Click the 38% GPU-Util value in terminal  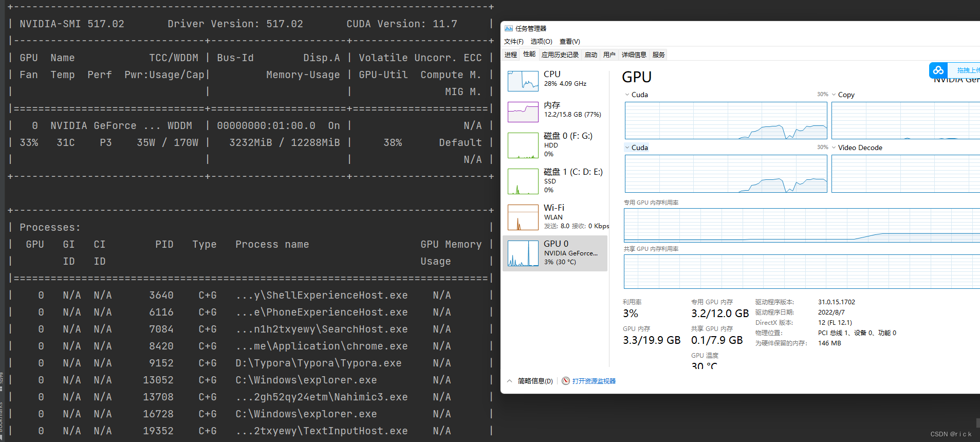[393, 142]
